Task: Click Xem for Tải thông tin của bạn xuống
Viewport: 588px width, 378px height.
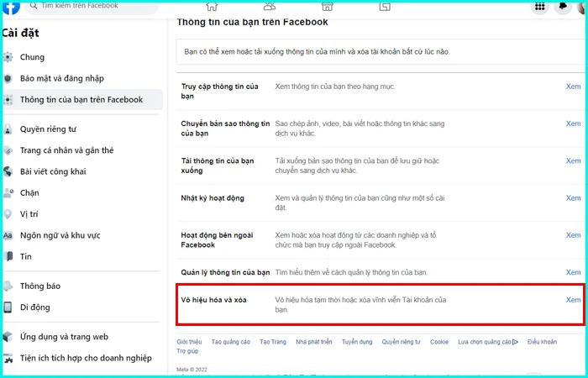Action: [573, 160]
